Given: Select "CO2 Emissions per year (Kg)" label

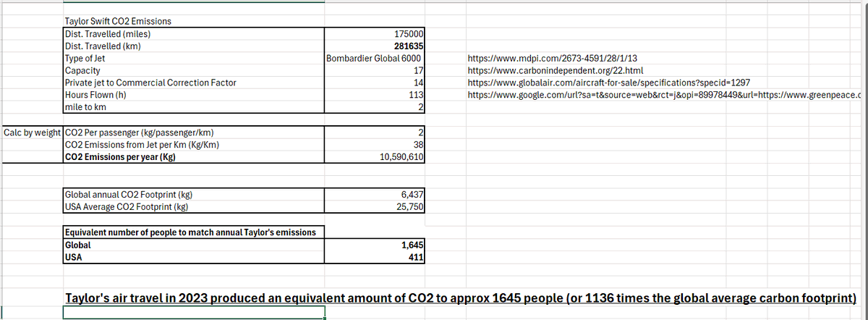Looking at the screenshot, I should 194,156.
